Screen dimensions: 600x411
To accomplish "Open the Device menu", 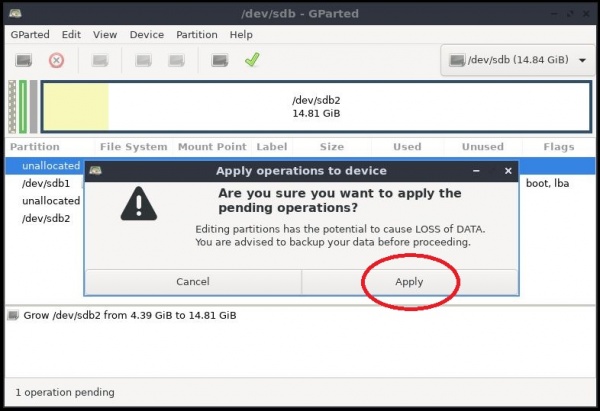I will coord(147,34).
